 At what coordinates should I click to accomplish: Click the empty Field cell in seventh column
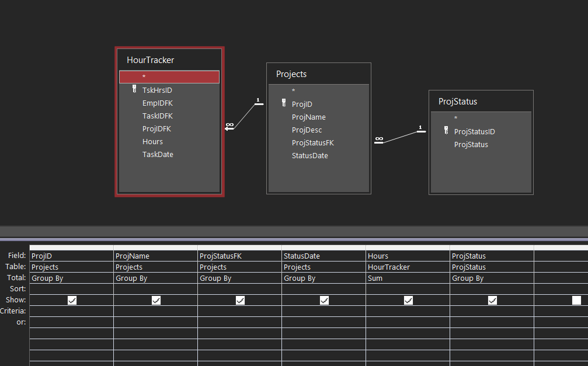pos(561,256)
